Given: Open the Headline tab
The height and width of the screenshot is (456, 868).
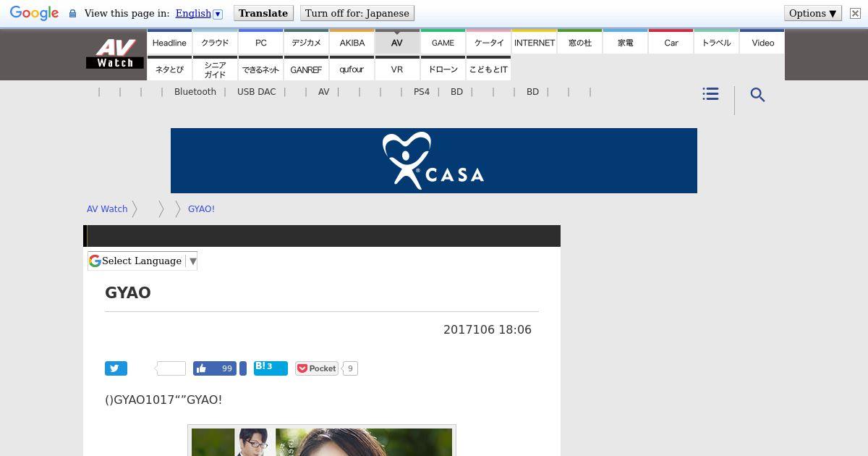Looking at the screenshot, I should 169,43.
